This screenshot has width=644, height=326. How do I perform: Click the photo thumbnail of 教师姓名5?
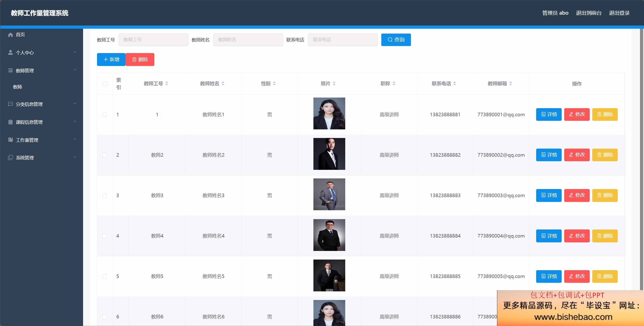[329, 275]
